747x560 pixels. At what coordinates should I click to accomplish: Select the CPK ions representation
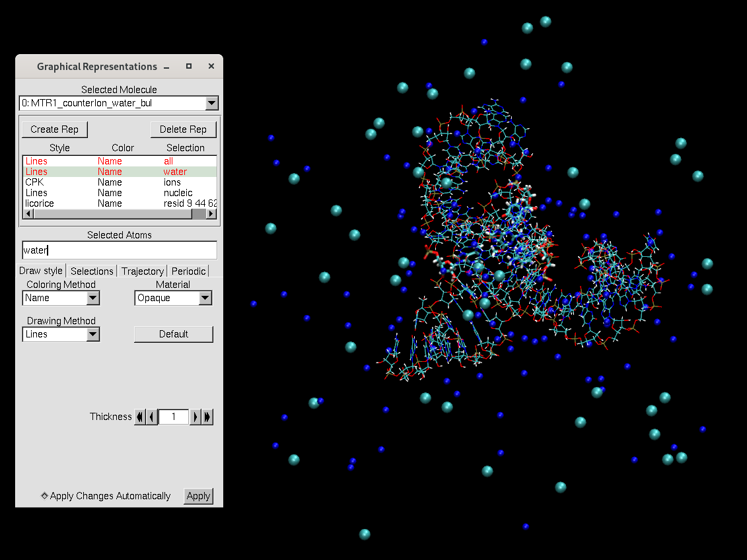[119, 182]
